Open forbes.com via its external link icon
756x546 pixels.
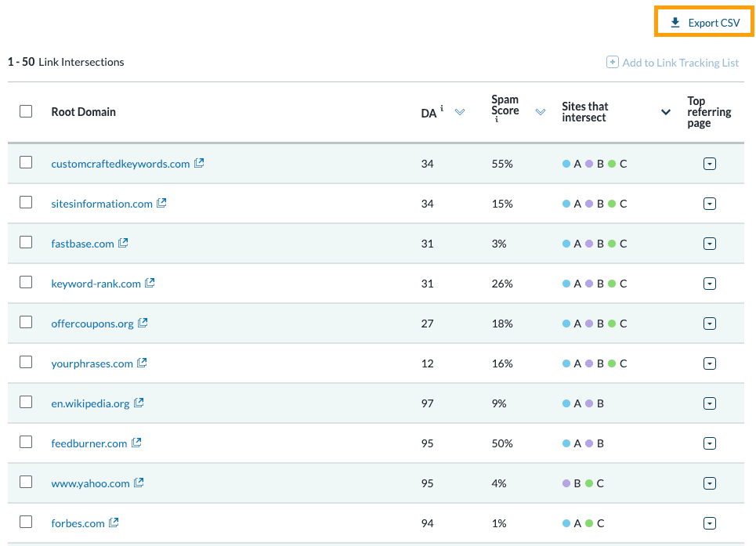113,522
